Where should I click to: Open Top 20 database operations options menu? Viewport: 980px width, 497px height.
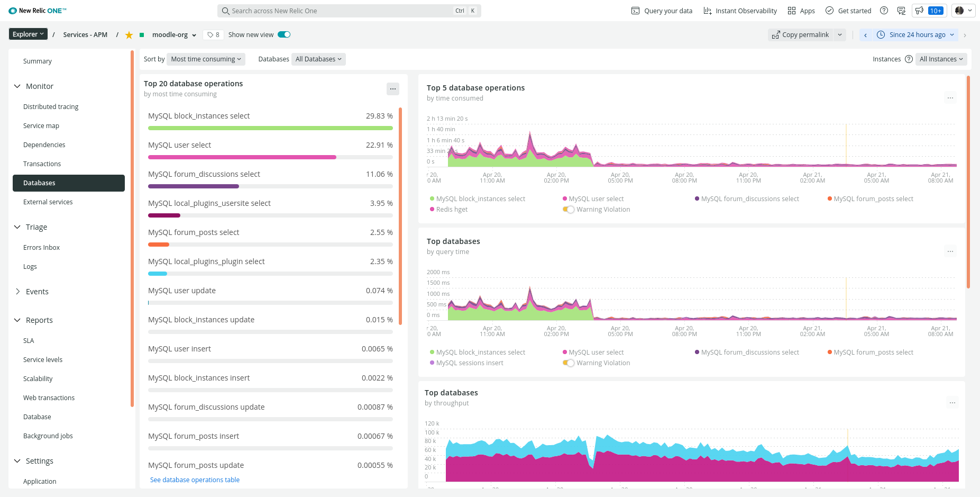click(393, 89)
